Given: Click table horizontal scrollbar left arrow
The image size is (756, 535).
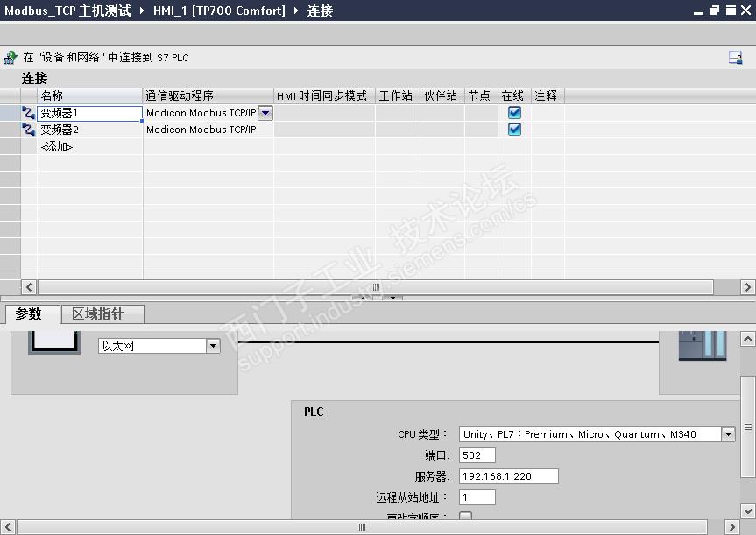Looking at the screenshot, I should [29, 287].
